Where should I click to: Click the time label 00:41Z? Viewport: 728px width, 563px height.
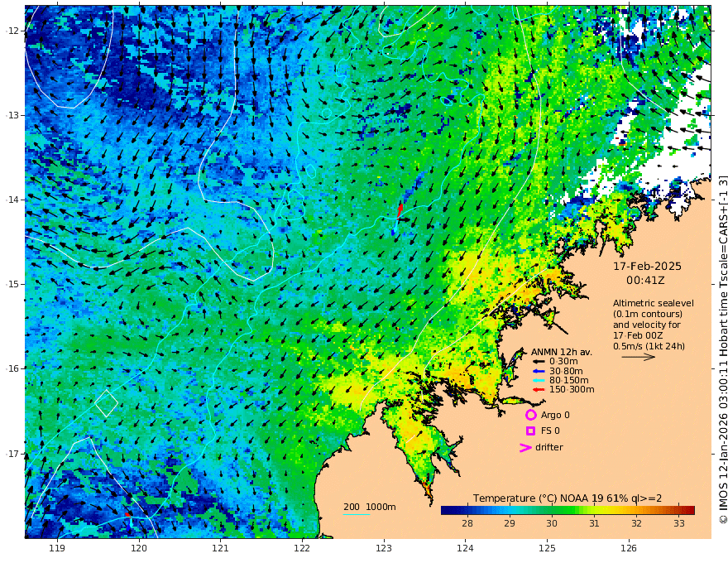[x=645, y=281]
